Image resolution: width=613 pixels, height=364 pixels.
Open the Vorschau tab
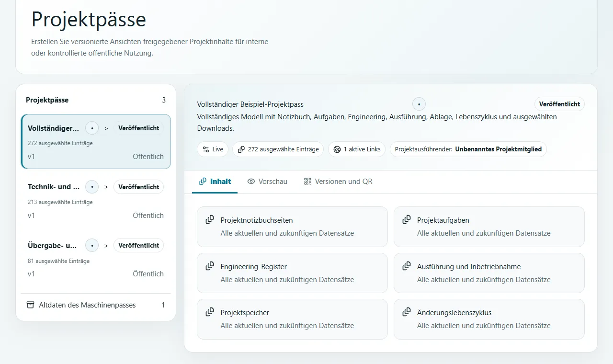click(267, 182)
